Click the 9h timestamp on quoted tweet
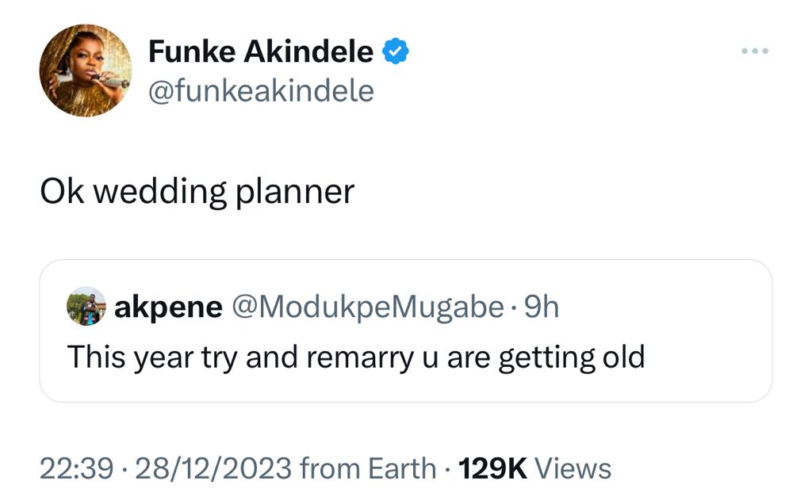812x504 pixels. click(x=543, y=307)
